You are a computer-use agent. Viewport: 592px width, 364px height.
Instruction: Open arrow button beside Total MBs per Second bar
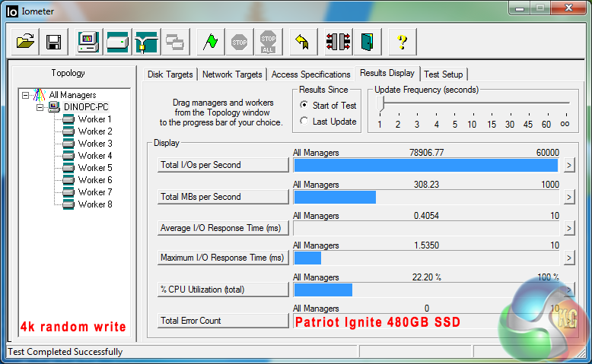(x=568, y=198)
